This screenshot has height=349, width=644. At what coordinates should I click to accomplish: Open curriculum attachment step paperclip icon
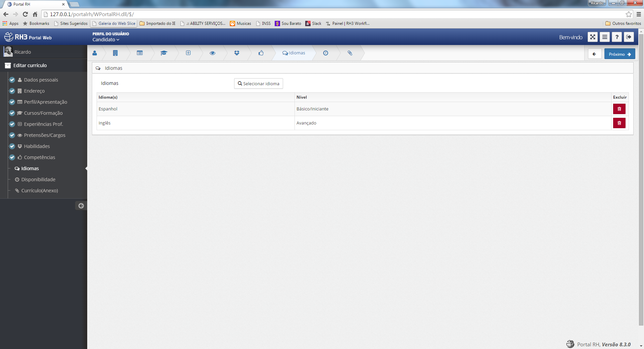pos(350,53)
